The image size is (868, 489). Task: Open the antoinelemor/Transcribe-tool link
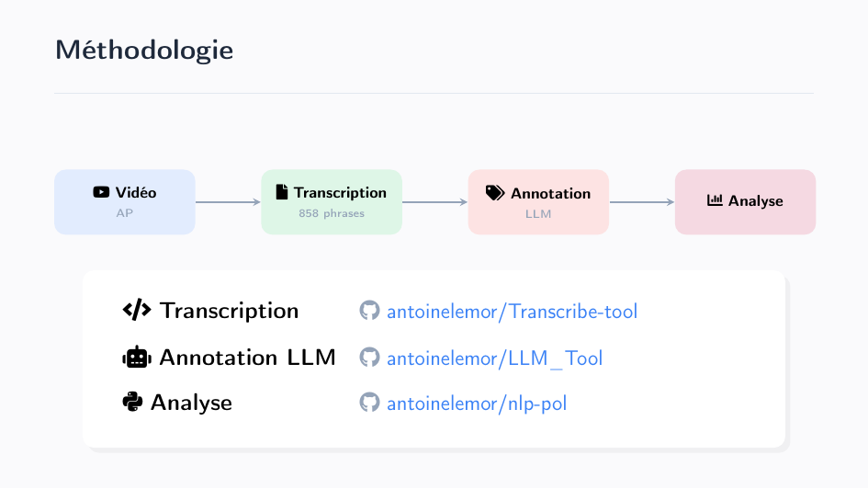point(512,312)
